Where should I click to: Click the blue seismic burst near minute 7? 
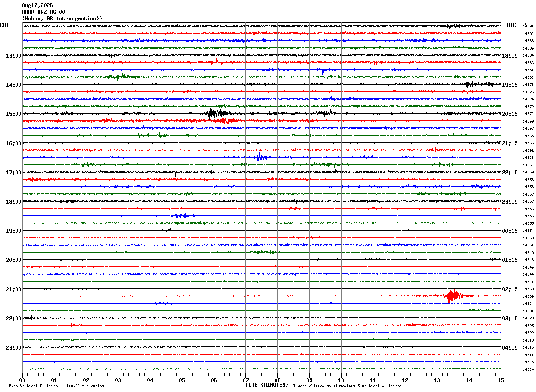coord(260,157)
